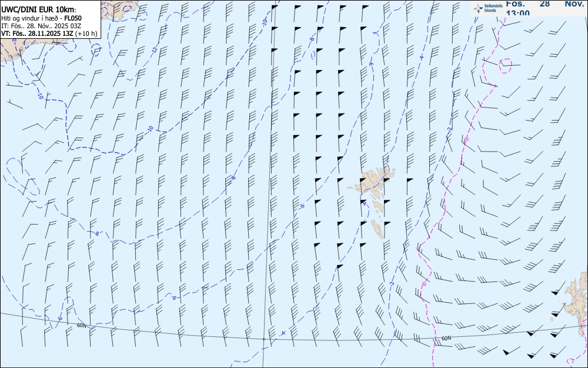
Task: Select the "UWC/DINI EUR 10km:" title text
Action: [x=39, y=10]
